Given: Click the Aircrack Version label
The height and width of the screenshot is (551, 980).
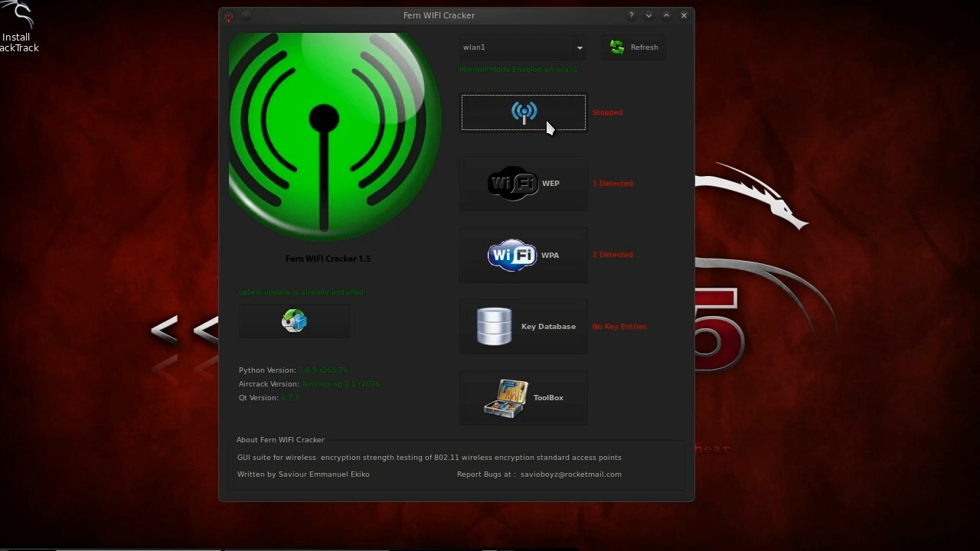Looking at the screenshot, I should 269,384.
